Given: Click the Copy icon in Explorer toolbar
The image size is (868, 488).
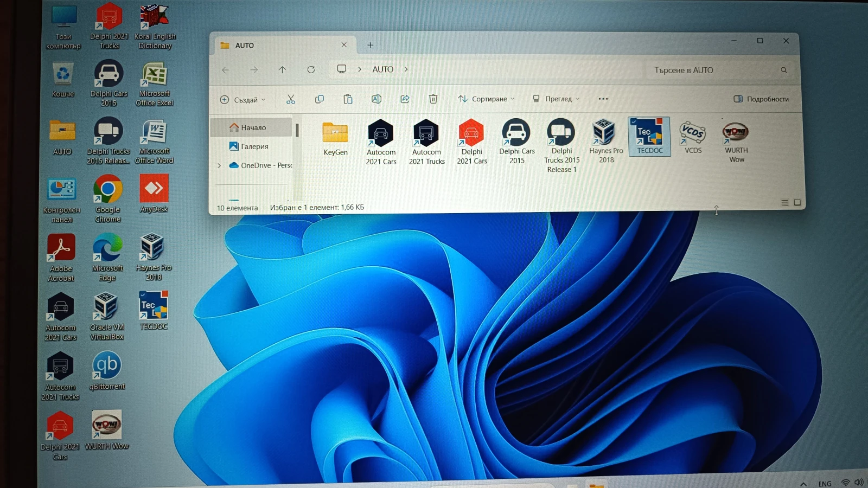Looking at the screenshot, I should 320,99.
